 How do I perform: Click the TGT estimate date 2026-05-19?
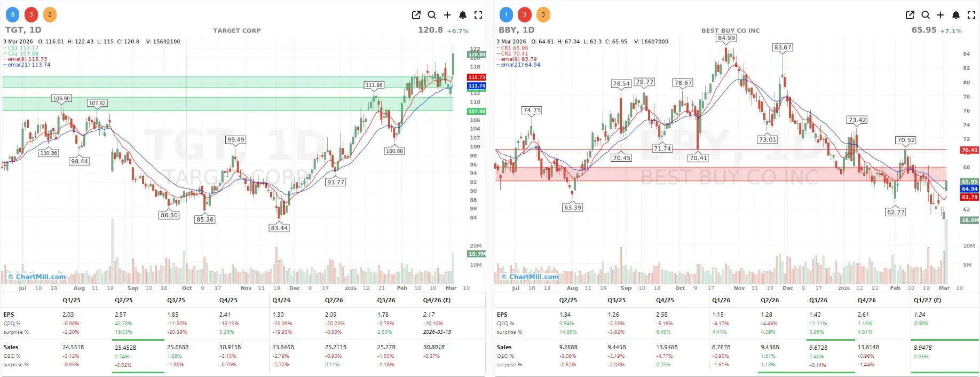pyautogui.click(x=437, y=332)
